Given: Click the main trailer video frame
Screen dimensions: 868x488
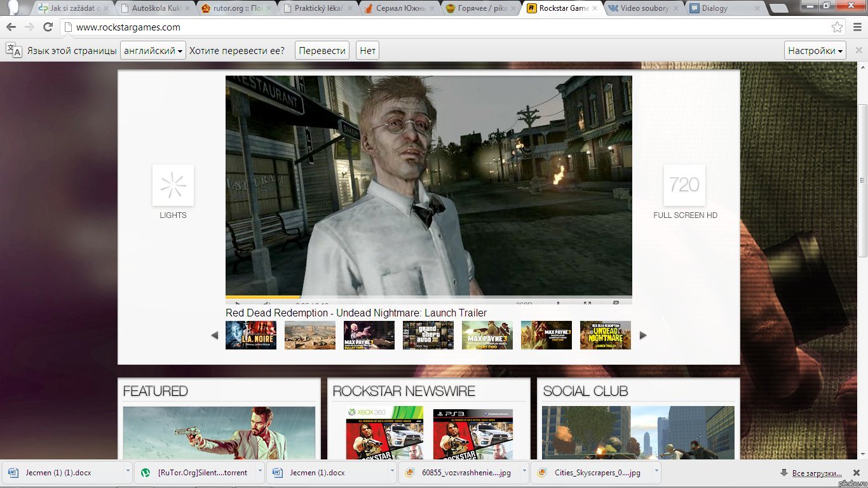Looking at the screenshot, I should tap(429, 186).
